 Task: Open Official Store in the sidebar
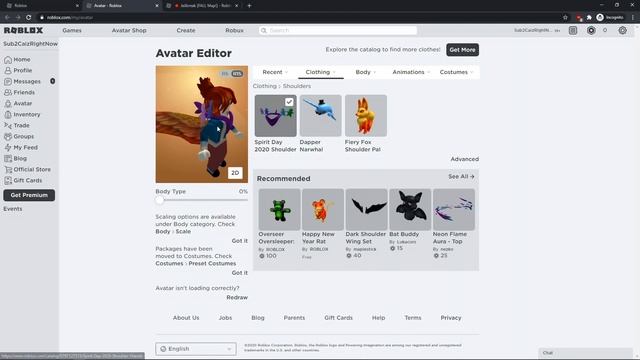click(27, 169)
